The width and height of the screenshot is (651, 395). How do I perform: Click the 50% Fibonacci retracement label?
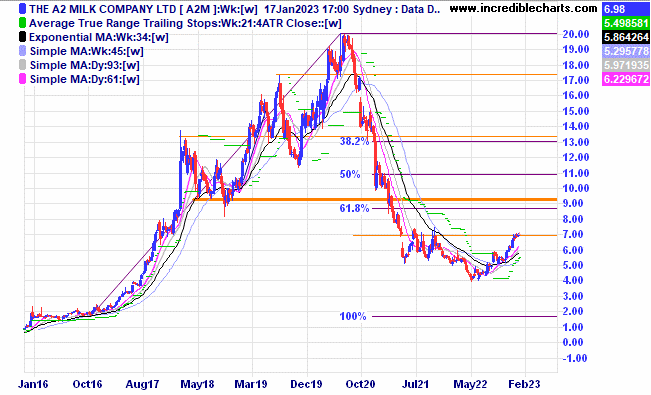tap(350, 174)
